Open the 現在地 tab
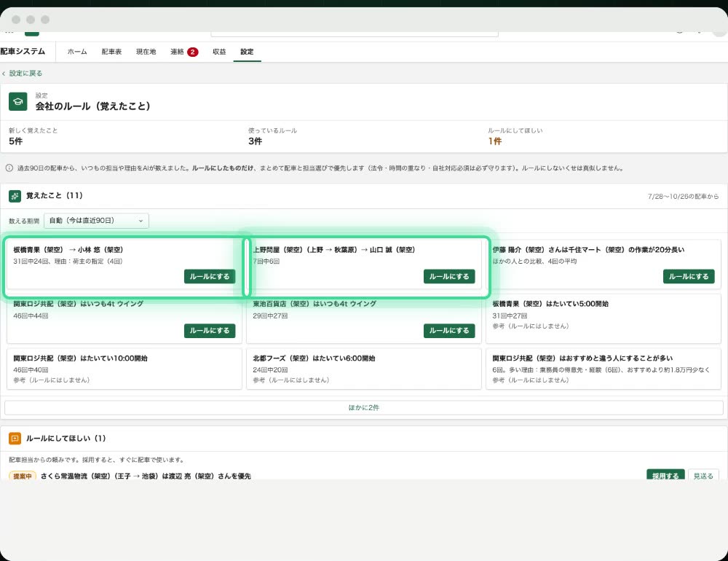 (x=146, y=52)
